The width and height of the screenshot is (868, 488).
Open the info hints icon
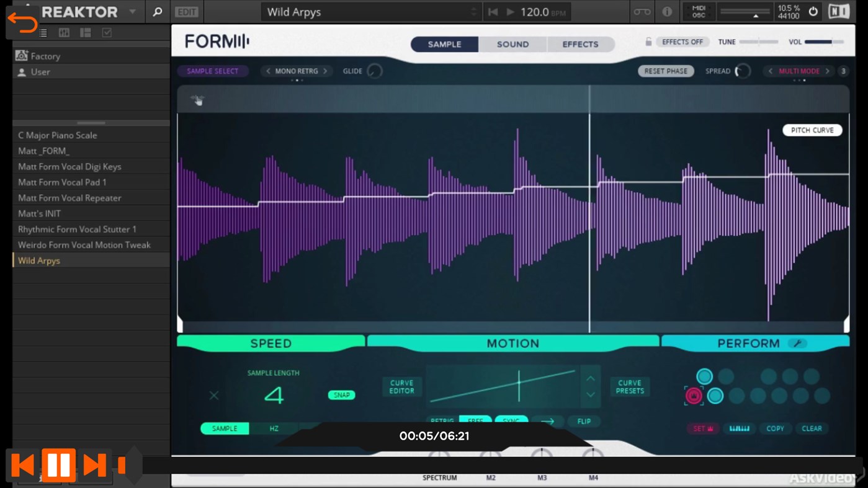(667, 12)
